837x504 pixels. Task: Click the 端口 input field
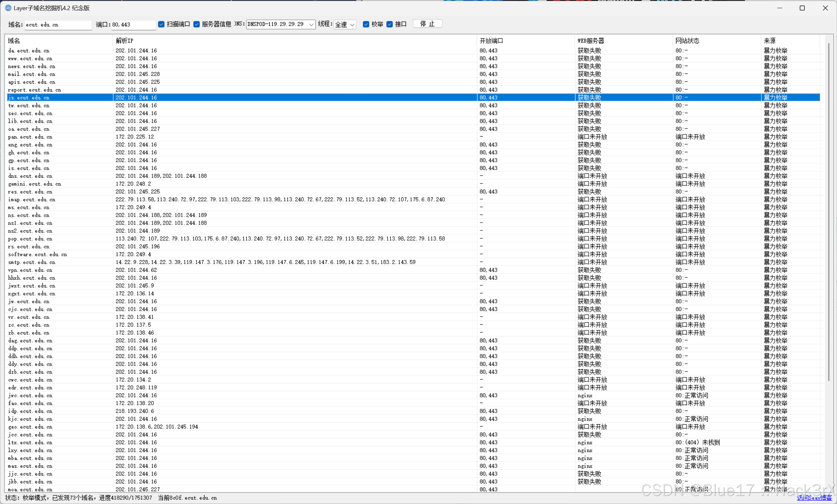(133, 24)
